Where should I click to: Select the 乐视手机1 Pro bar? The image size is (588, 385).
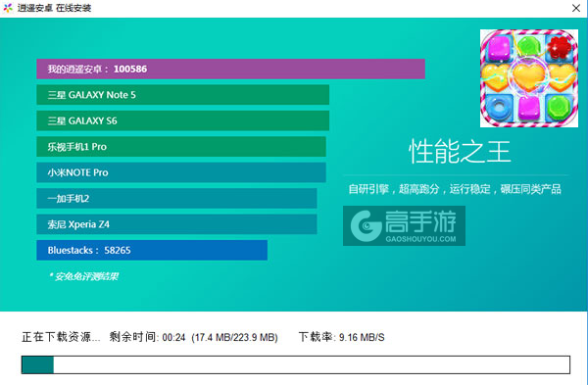pos(181,147)
